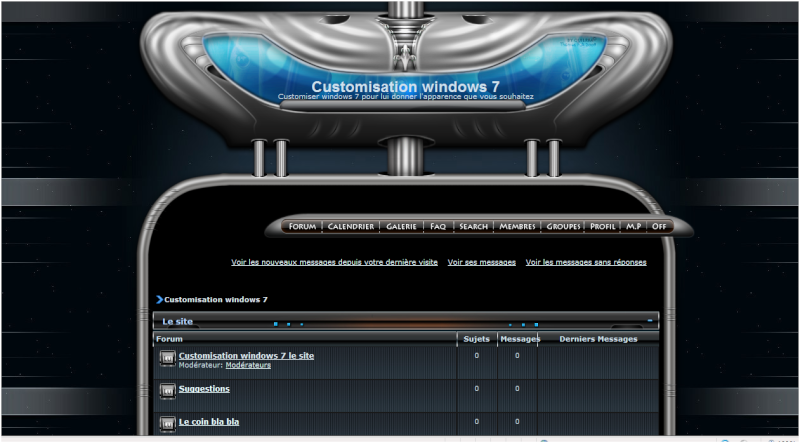Click the Modérateurs group link
The image size is (800, 443).
tap(248, 365)
